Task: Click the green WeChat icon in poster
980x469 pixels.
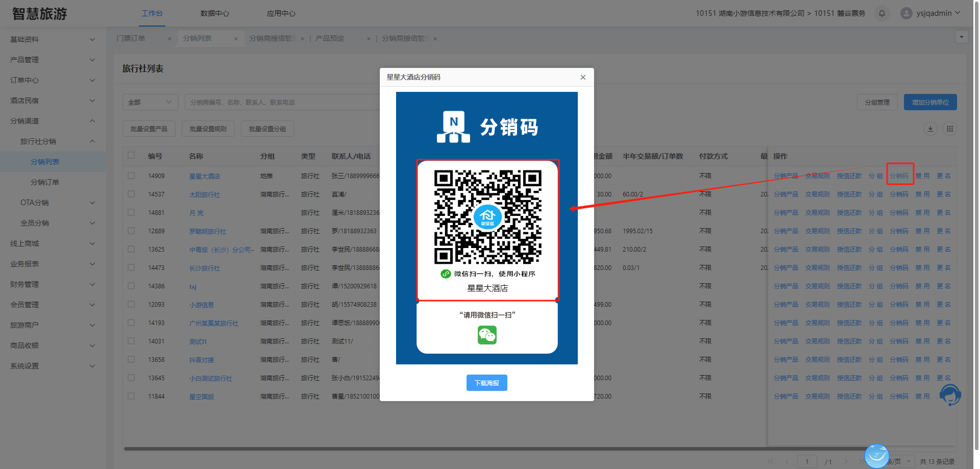Action: tap(487, 335)
